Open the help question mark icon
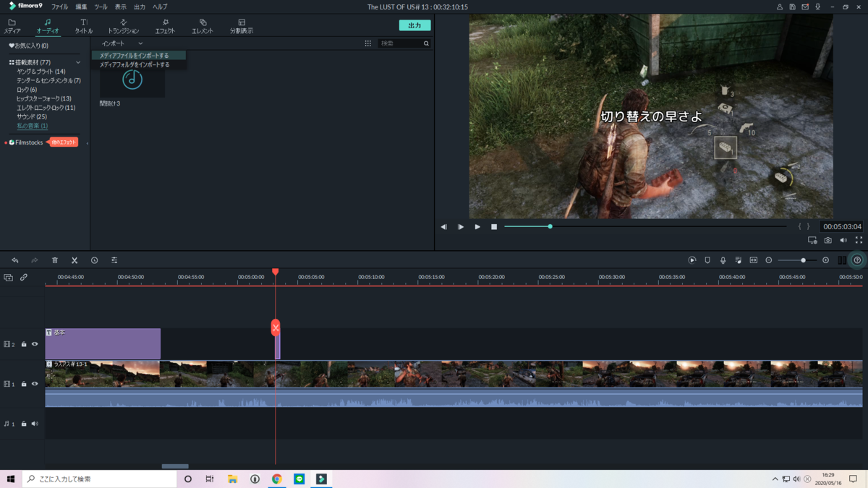This screenshot has width=868, height=488. [x=857, y=260]
